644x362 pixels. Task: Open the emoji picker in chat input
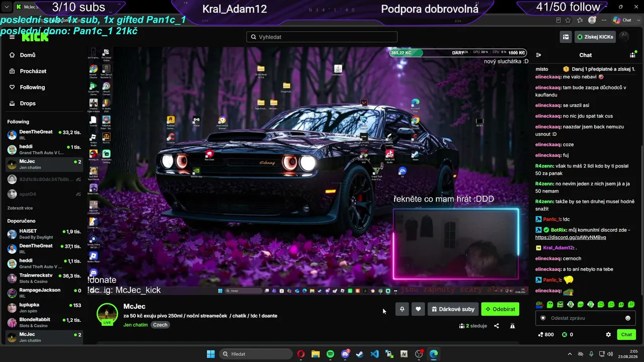(x=628, y=318)
